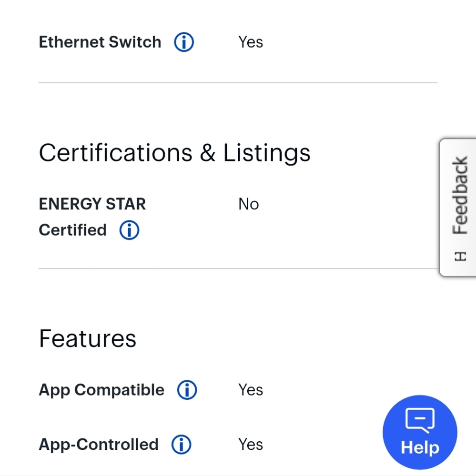Open App-Controlled info tooltip icon
The height and width of the screenshot is (476, 476).
(x=181, y=445)
